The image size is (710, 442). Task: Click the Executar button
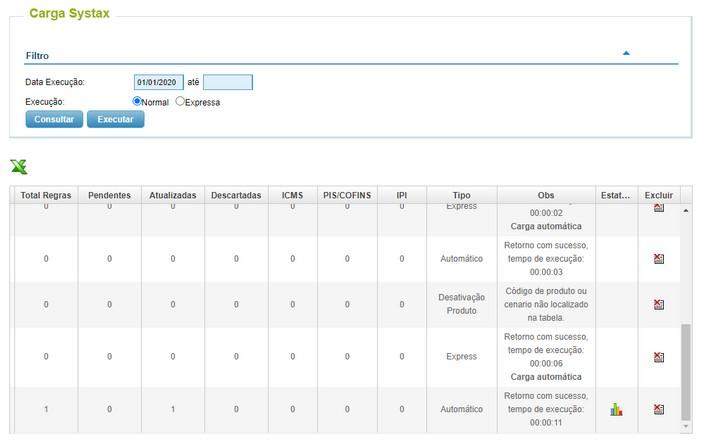115,119
